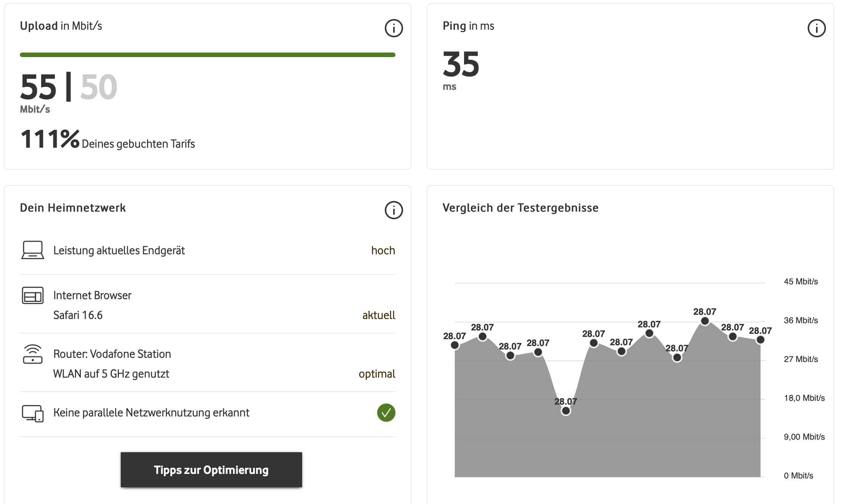This screenshot has height=504, width=845.
Task: Click the 'hoch' performance status
Action: click(x=383, y=250)
